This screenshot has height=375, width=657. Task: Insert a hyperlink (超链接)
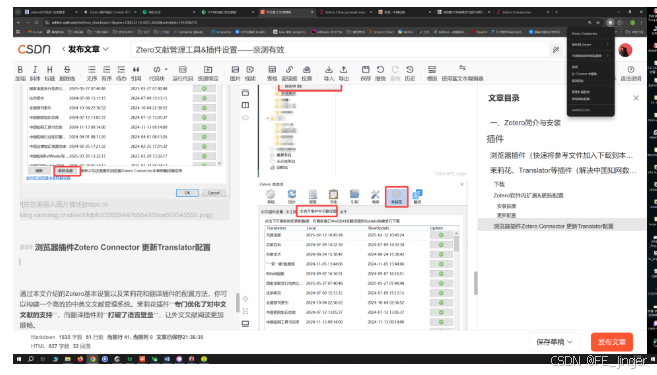pyautogui.click(x=289, y=73)
